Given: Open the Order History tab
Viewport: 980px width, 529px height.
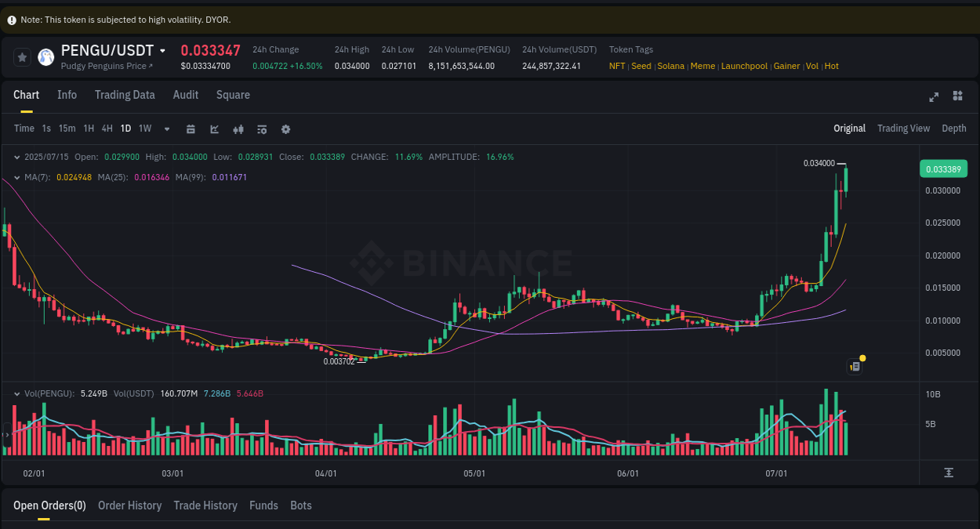Looking at the screenshot, I should (x=129, y=505).
